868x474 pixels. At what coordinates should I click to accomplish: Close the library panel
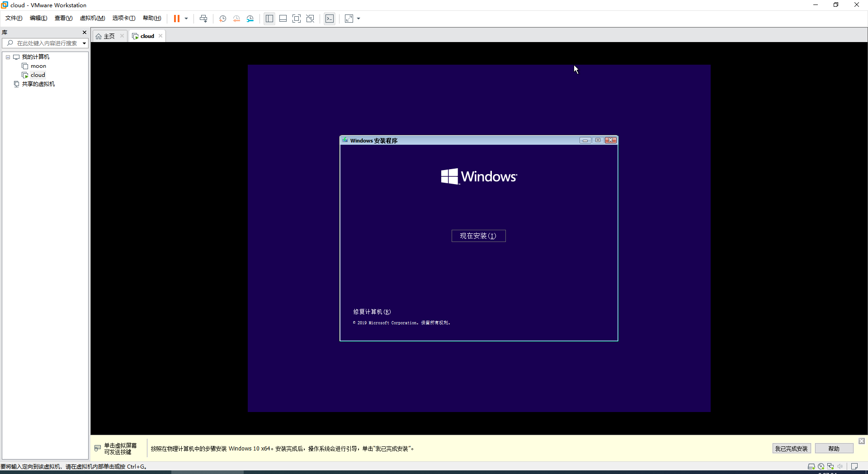coord(85,32)
